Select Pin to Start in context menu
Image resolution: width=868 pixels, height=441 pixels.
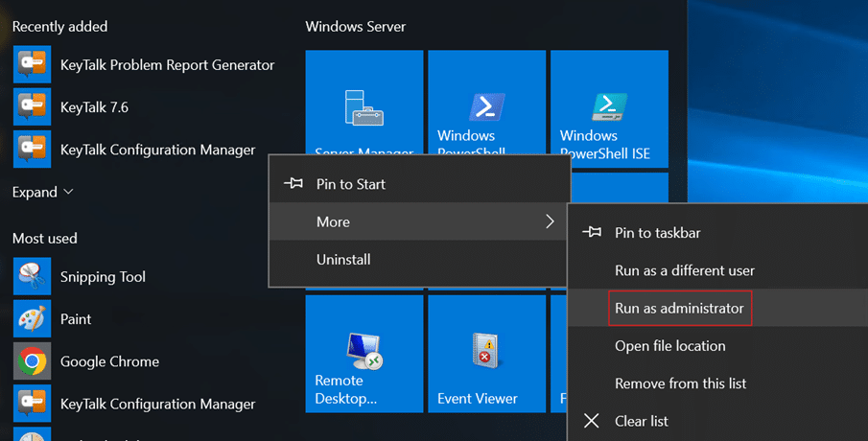[351, 184]
